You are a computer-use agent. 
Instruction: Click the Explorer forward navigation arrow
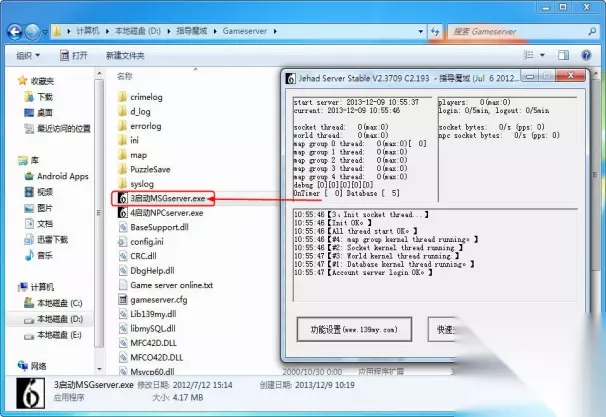tap(32, 32)
